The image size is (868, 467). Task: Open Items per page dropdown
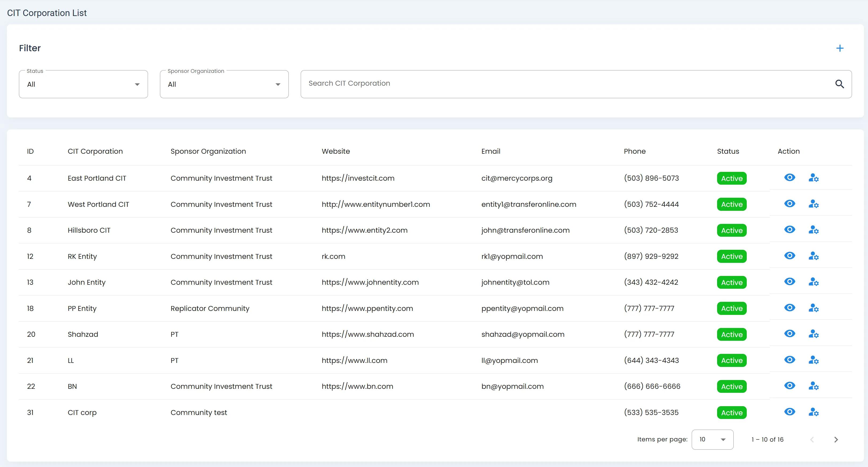click(x=712, y=440)
